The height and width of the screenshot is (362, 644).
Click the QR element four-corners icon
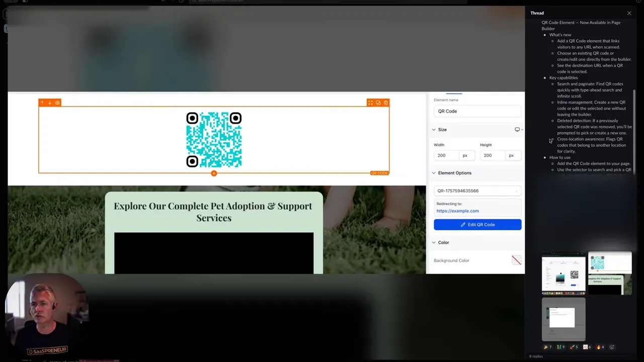point(370,103)
